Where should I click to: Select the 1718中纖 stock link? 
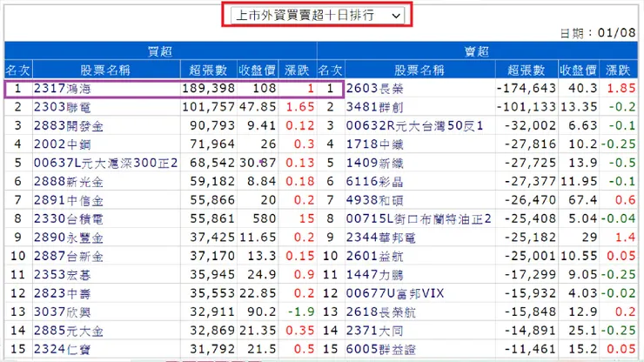click(374, 144)
